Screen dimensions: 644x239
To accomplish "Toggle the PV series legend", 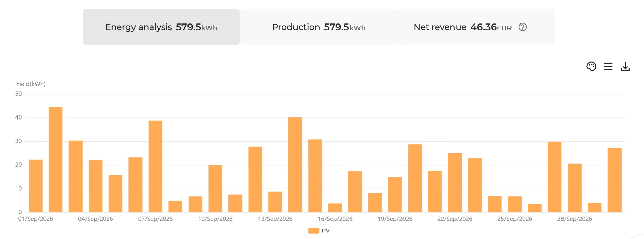I will (319, 231).
